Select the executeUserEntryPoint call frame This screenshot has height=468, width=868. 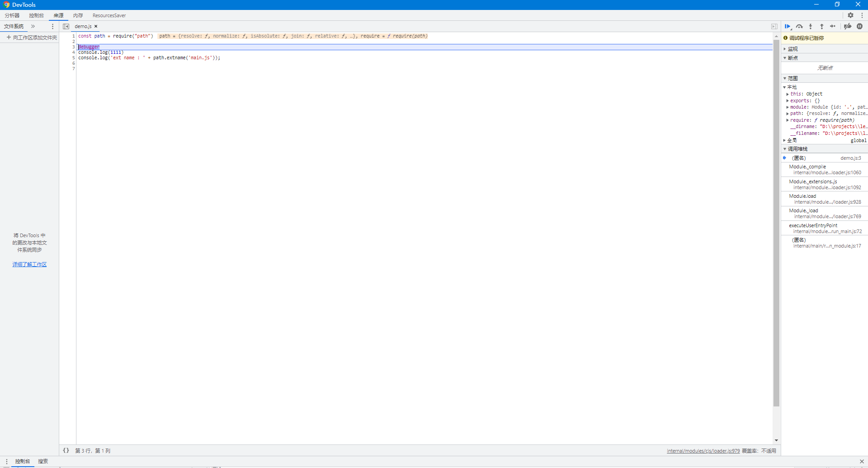[x=824, y=228]
